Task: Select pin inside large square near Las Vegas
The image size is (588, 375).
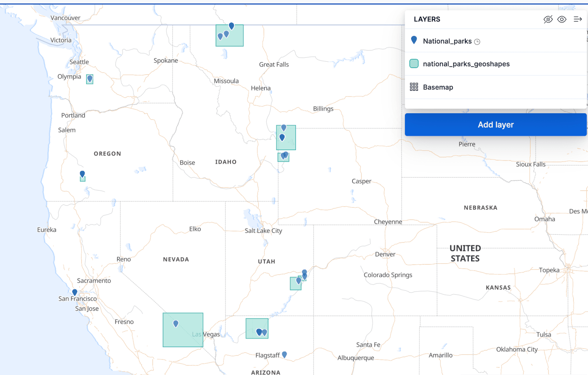Action: [176, 324]
